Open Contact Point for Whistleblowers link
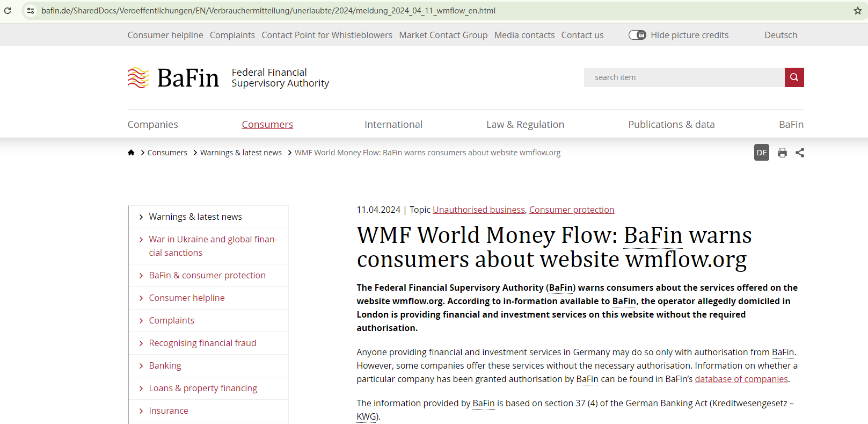 pos(327,35)
